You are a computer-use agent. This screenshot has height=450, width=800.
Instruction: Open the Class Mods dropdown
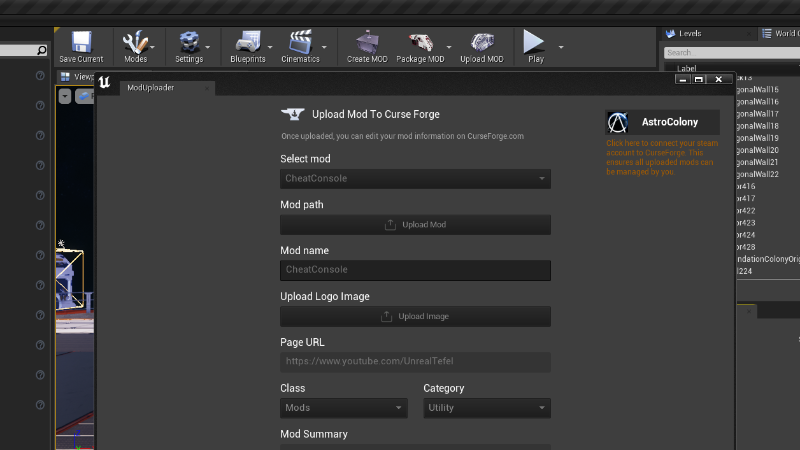pyautogui.click(x=344, y=408)
